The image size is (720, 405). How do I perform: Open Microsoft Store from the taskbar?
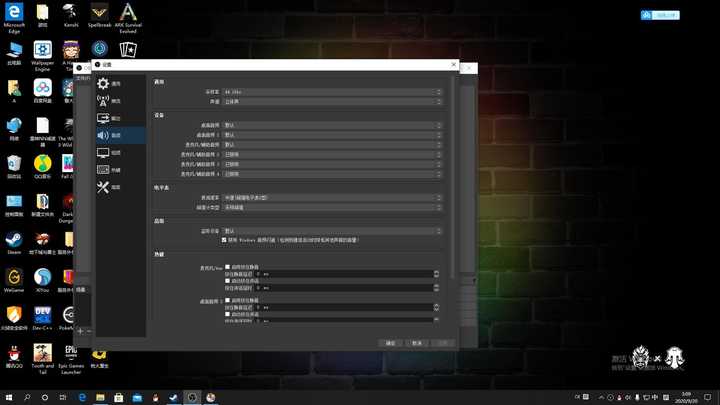[118, 397]
